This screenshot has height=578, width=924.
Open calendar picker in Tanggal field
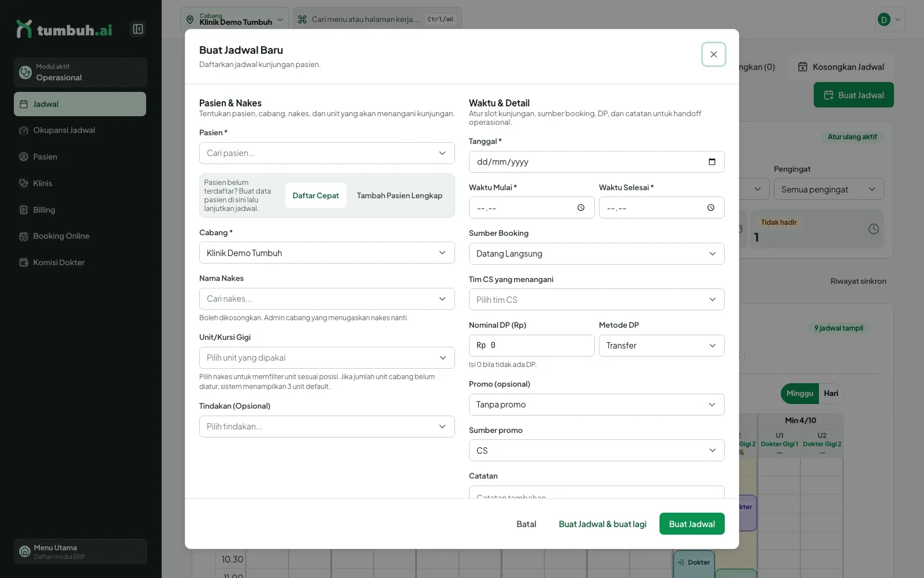(712, 162)
